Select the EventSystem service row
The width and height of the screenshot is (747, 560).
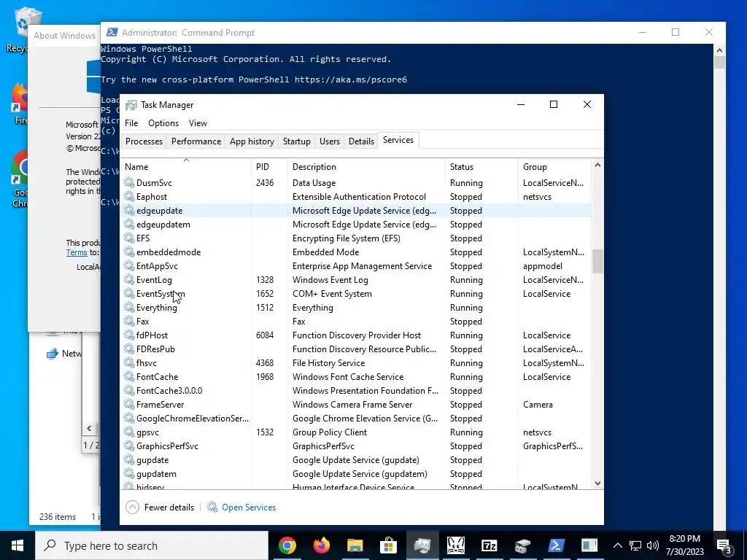(356, 293)
